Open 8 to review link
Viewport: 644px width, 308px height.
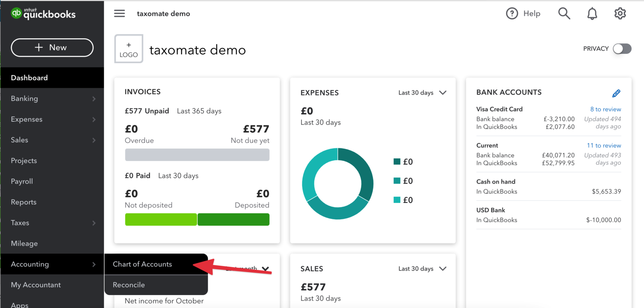[x=605, y=109]
